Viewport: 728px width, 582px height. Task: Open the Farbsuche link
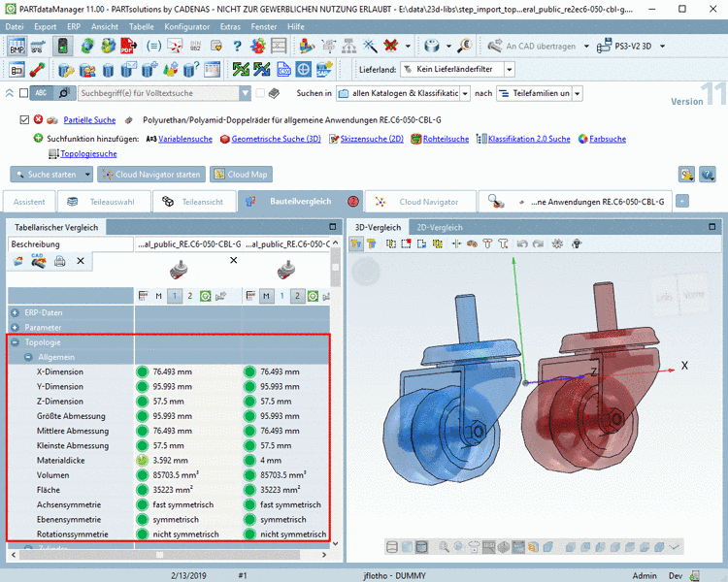[x=608, y=139]
